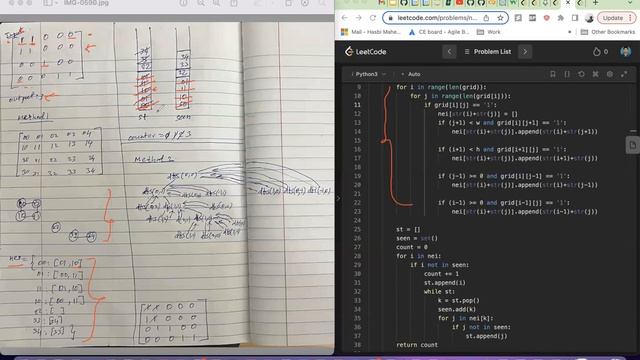Open the Other Bookmarks folder

click(608, 32)
